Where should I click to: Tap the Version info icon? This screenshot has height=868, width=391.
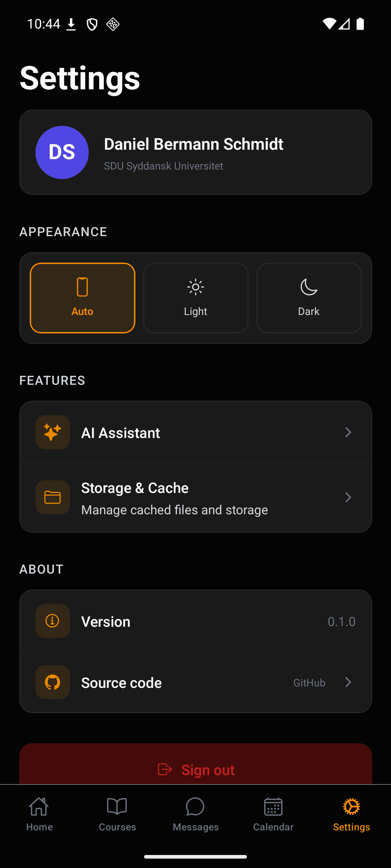tap(52, 621)
